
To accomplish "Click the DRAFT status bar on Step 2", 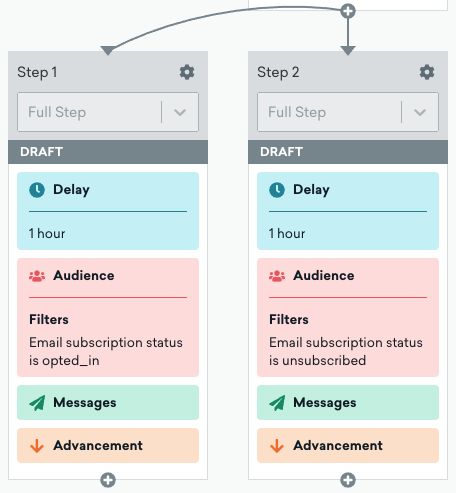I will point(348,152).
